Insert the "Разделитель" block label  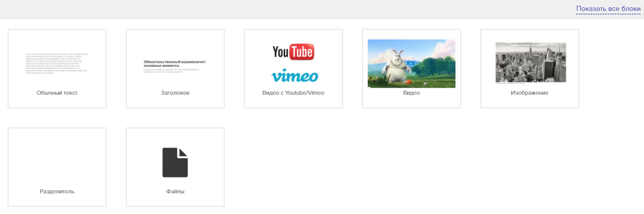(x=57, y=191)
